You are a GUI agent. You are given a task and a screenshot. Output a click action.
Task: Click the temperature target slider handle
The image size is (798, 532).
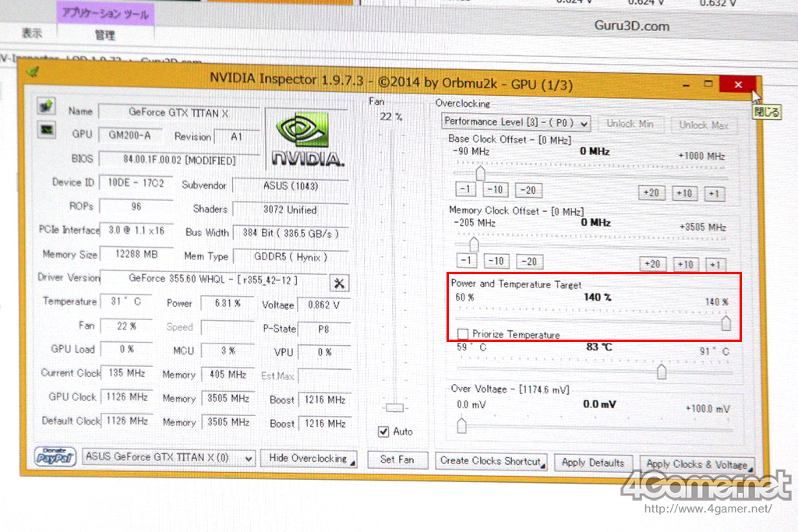coord(662,372)
